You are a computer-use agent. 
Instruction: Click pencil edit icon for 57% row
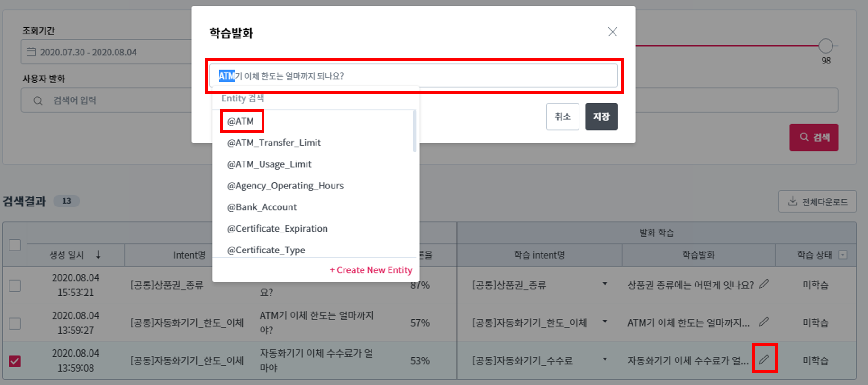(x=763, y=322)
